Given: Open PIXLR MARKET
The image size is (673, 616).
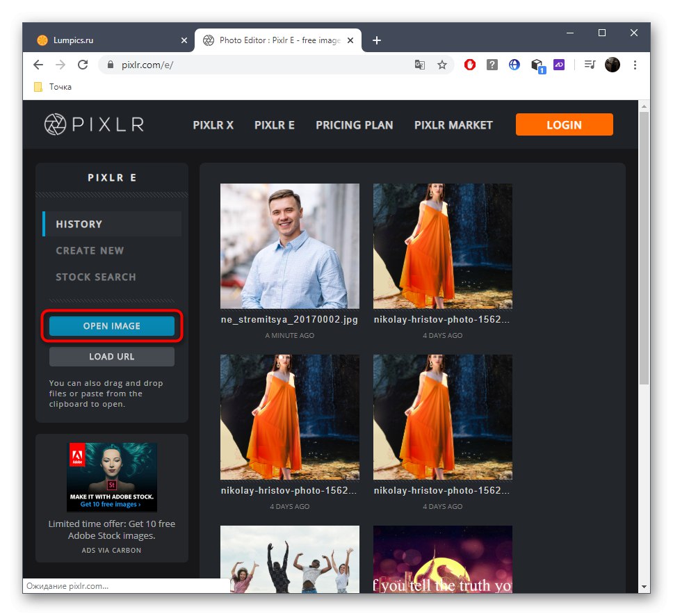Looking at the screenshot, I should [x=453, y=125].
